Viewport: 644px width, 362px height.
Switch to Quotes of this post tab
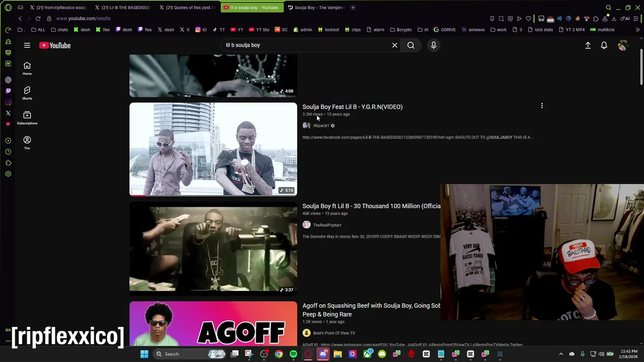tap(188, 8)
